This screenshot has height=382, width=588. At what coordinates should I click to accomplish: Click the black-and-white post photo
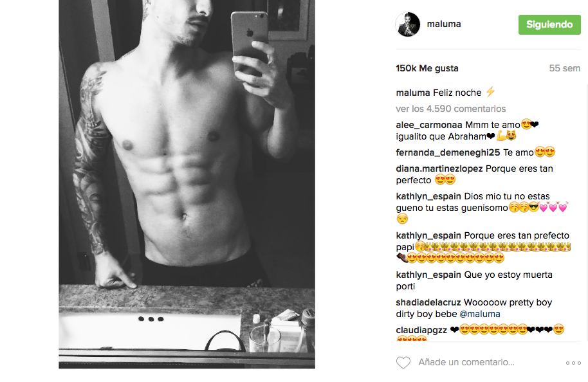pos(187,184)
